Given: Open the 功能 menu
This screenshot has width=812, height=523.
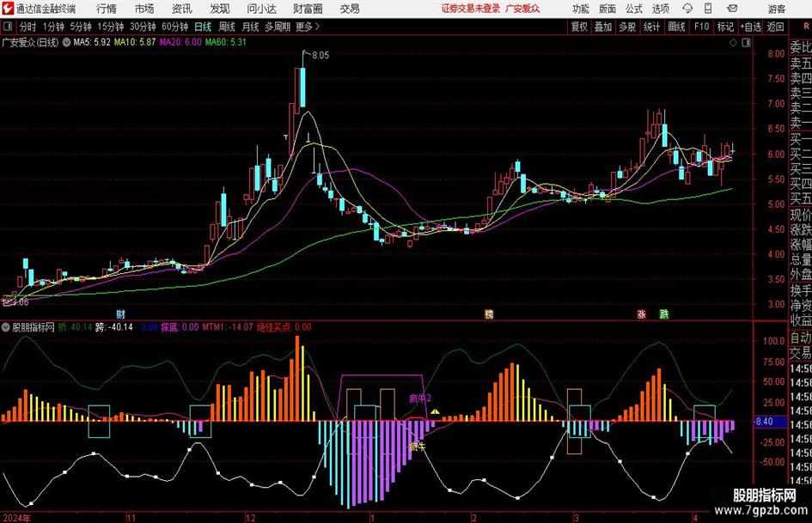Looking at the screenshot, I should (581, 9).
